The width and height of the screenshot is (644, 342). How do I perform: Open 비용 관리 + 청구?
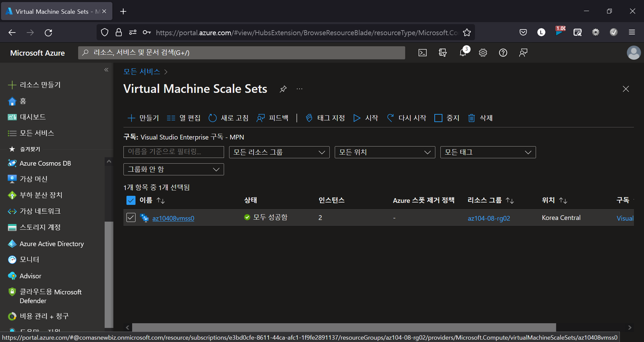(38, 316)
